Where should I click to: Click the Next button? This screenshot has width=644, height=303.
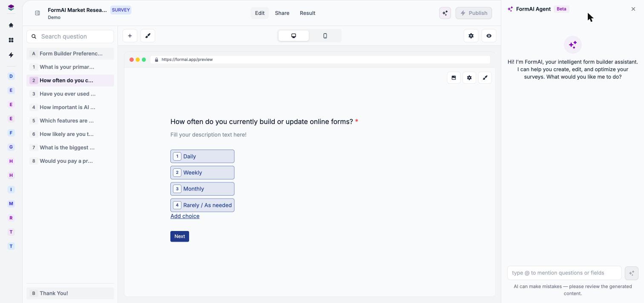tap(180, 237)
